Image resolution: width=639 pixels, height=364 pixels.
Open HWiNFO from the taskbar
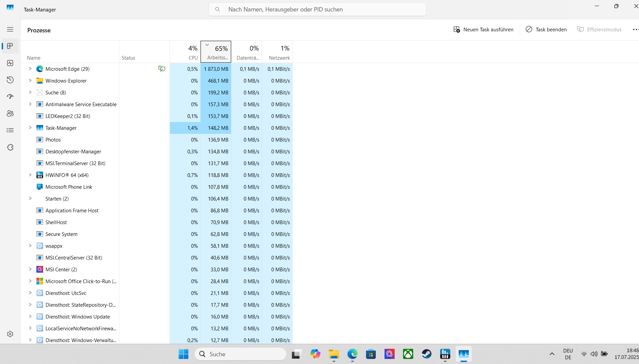coord(445,354)
